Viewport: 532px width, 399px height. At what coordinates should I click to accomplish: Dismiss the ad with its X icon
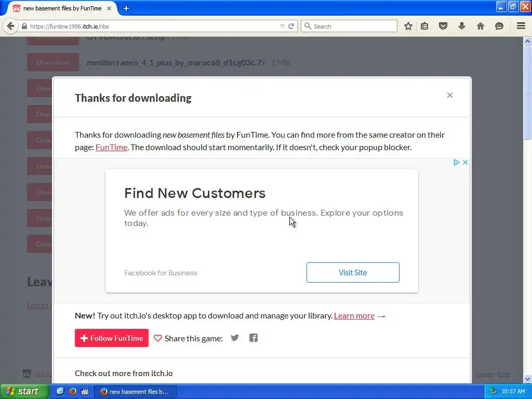[465, 163]
